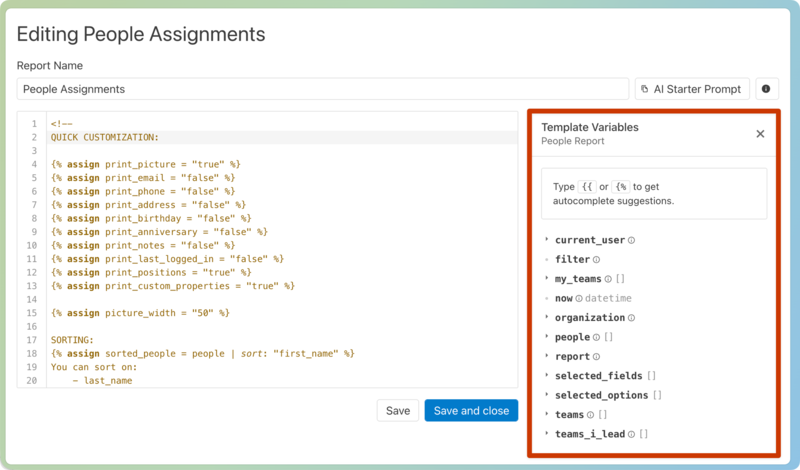The height and width of the screenshot is (470, 800).
Task: Click the AI Starter Prompt button
Action: coord(692,89)
